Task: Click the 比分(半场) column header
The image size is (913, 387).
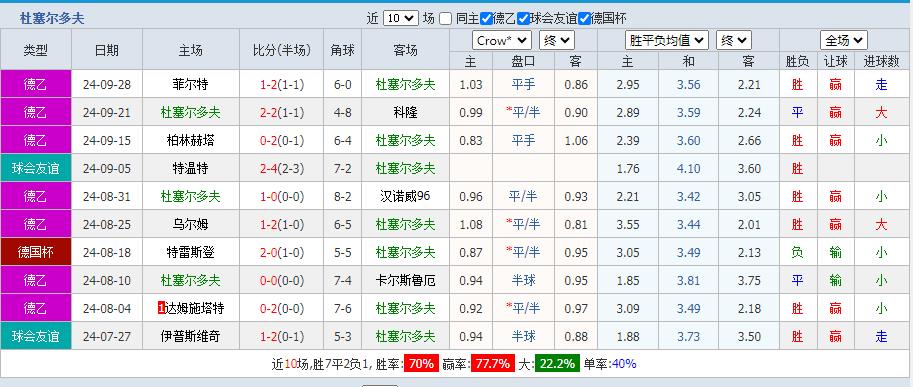Action: point(282,50)
